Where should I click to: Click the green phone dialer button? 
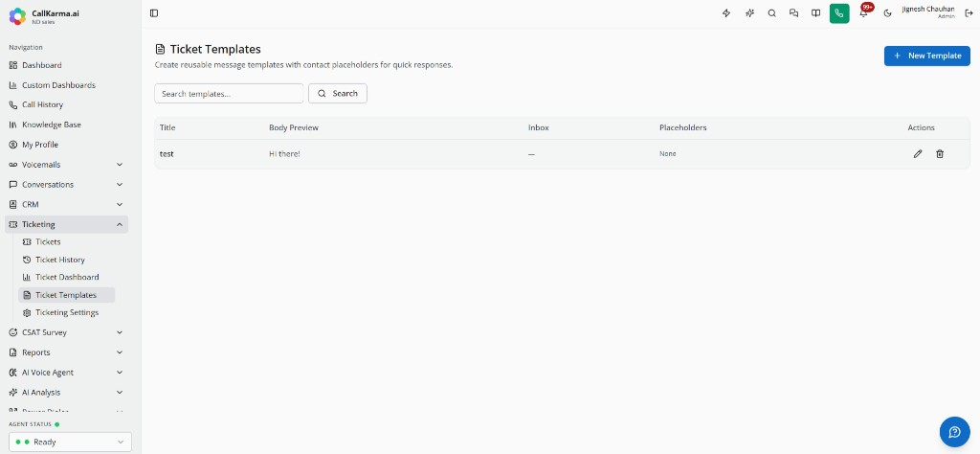point(839,13)
